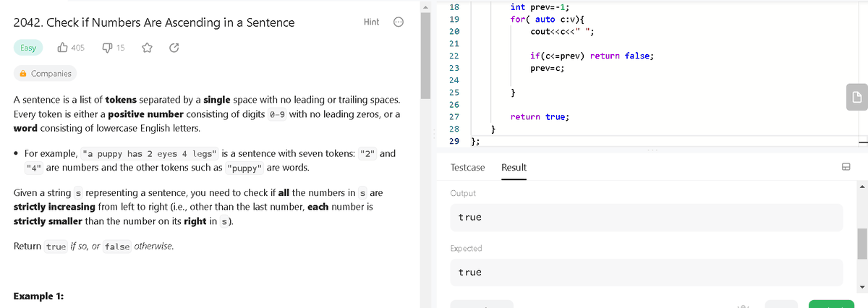Place cursor on the prev=c; line

tap(547, 68)
